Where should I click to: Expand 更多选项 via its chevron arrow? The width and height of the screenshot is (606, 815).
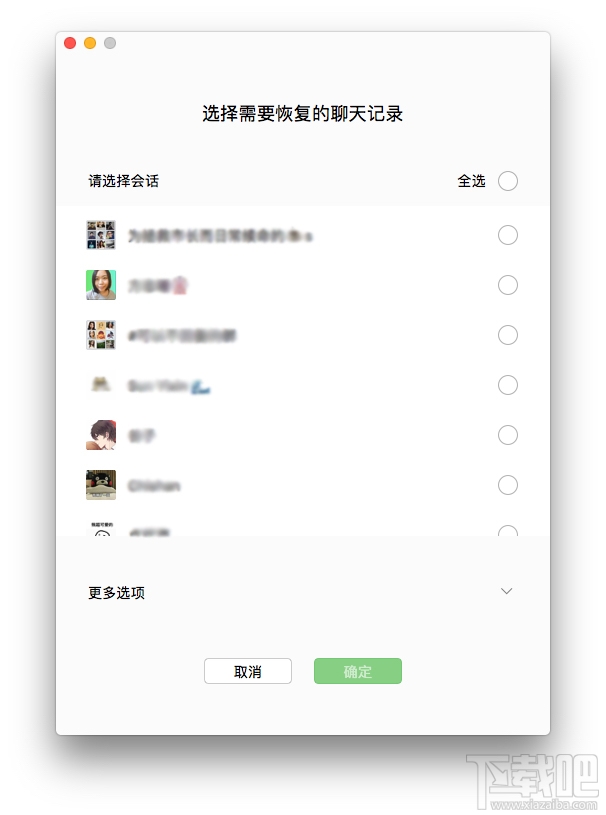point(507,591)
